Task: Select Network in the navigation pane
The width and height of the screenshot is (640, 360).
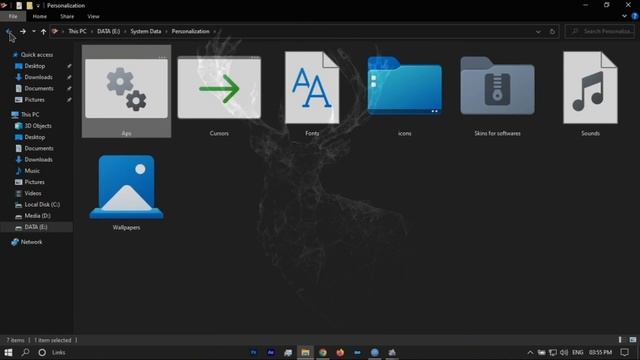Action: coord(31,242)
